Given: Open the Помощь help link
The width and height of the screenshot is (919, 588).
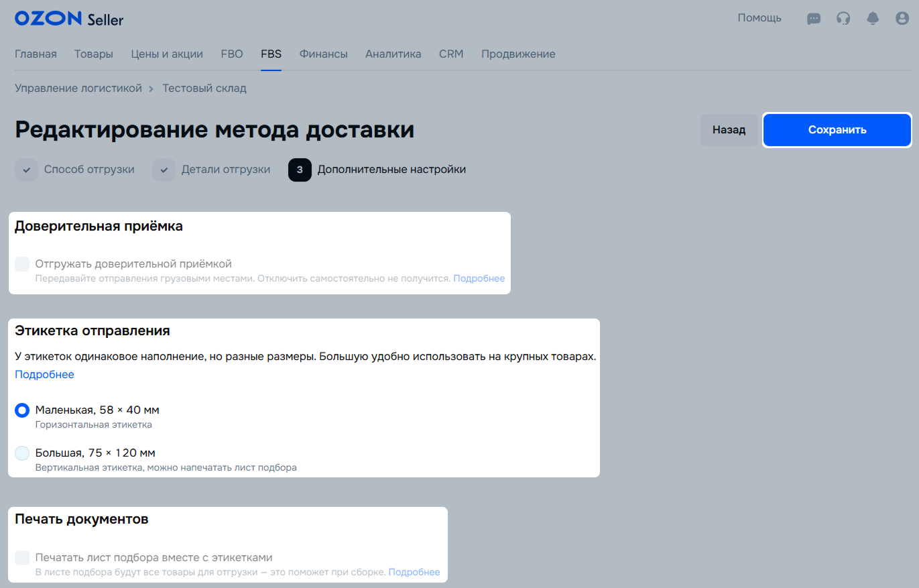Looking at the screenshot, I should point(759,18).
